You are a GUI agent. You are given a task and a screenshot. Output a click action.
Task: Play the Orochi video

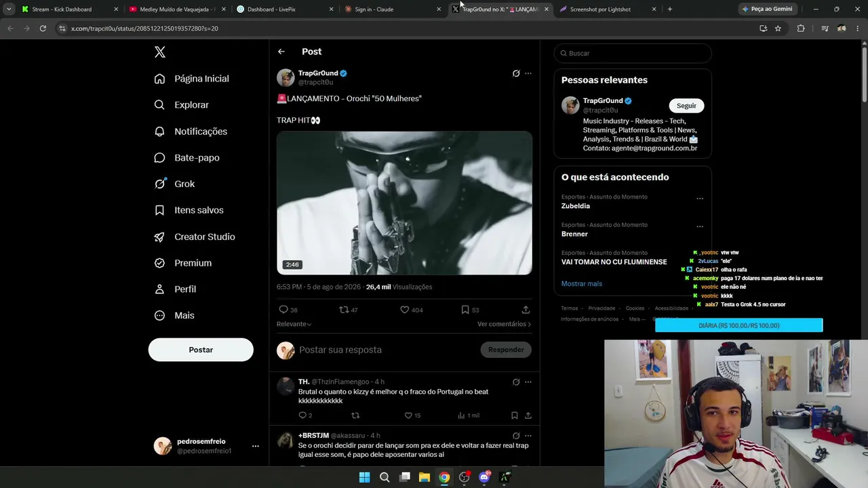point(404,203)
